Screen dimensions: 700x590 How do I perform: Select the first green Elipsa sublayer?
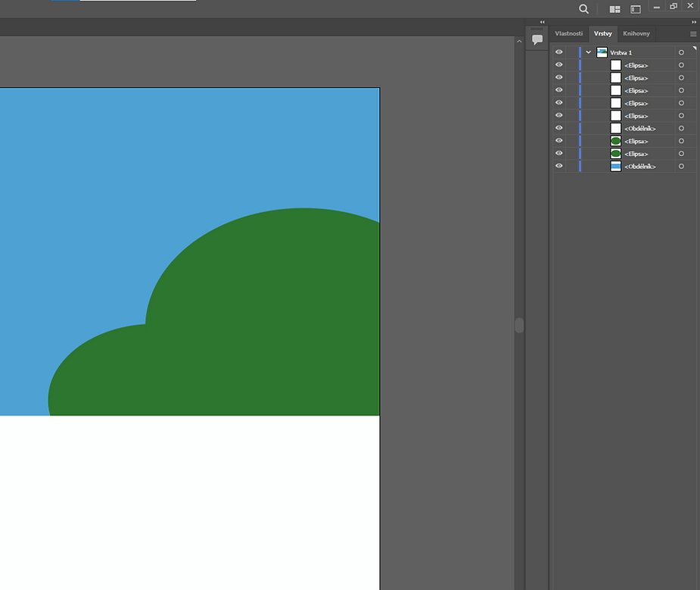click(636, 142)
